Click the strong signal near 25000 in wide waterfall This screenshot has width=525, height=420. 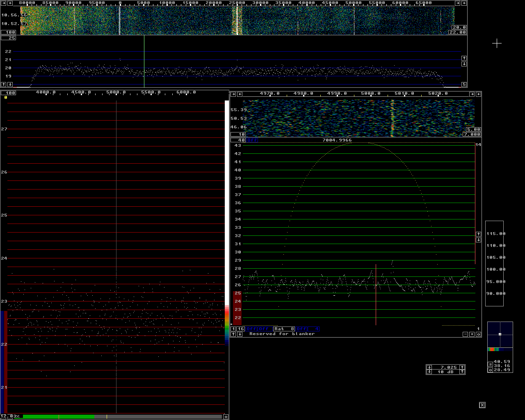click(237, 21)
